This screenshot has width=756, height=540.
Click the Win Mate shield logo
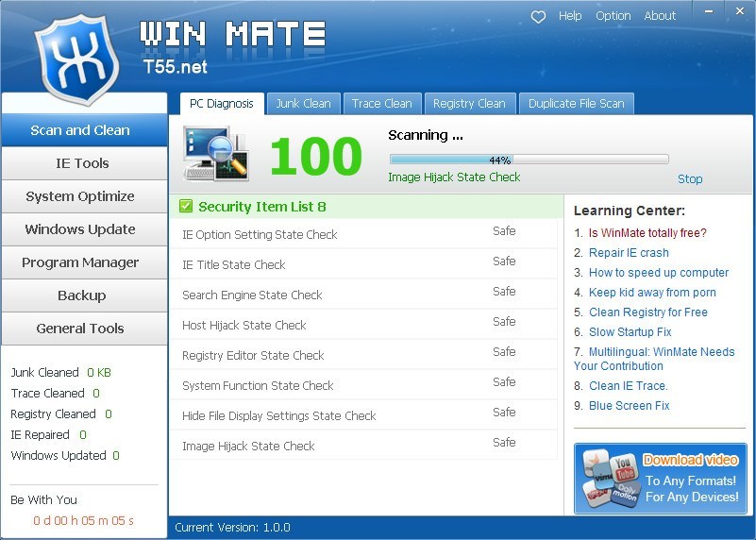click(x=77, y=59)
